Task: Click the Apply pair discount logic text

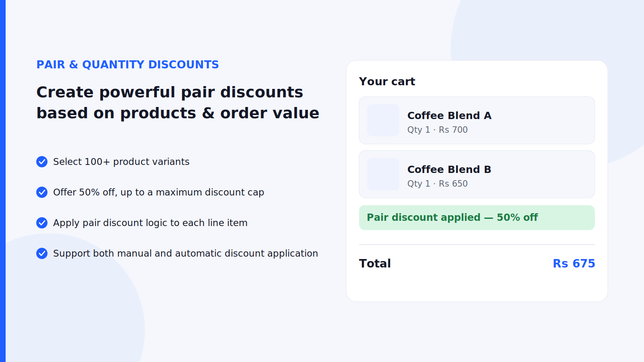Action: click(x=150, y=223)
